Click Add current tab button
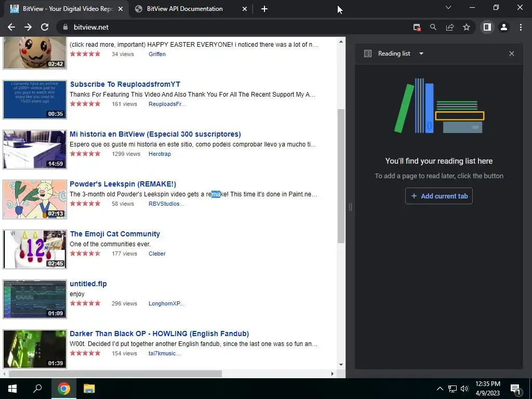 [438, 196]
